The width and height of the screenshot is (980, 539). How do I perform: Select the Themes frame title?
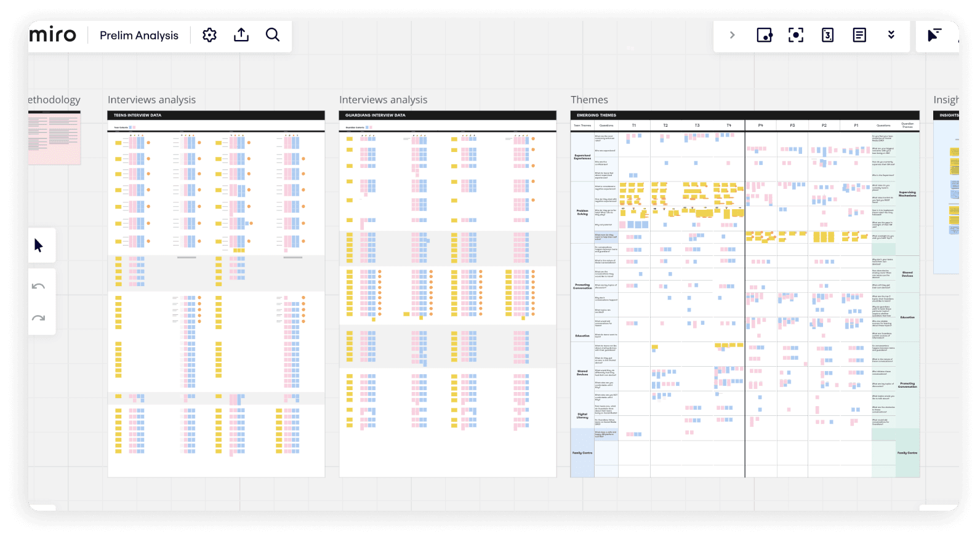point(589,100)
